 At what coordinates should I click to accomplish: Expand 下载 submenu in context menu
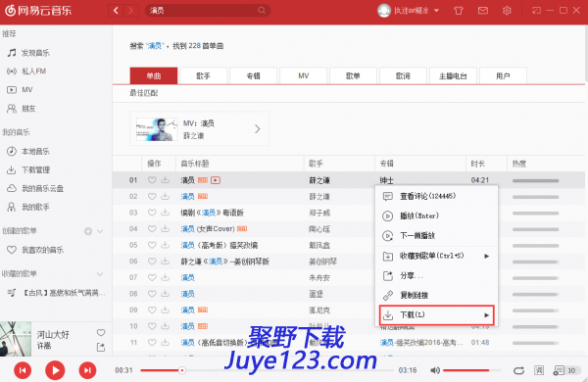point(436,314)
